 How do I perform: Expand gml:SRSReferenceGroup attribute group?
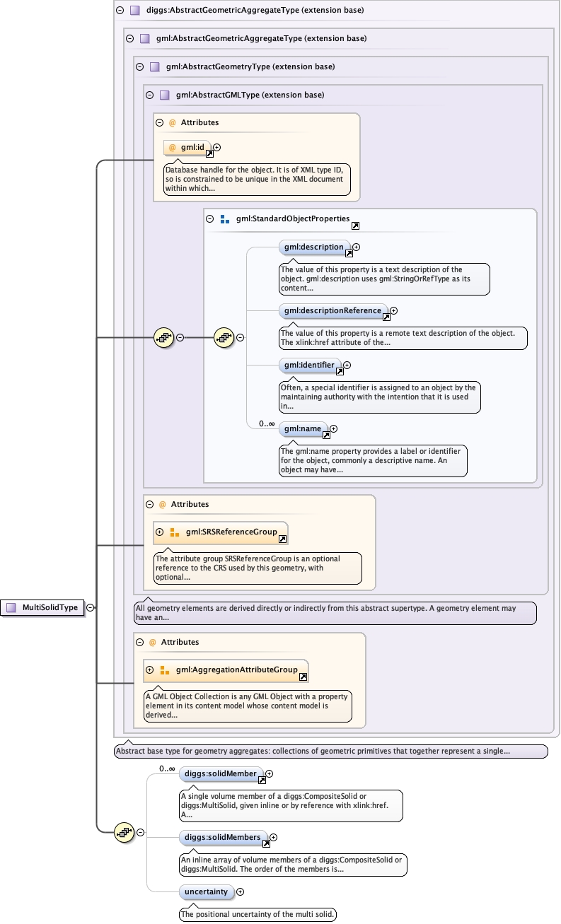(160, 532)
